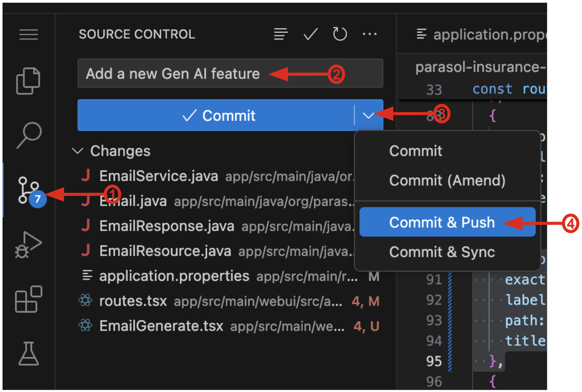
Task: Open the Testing flask icon
Action: pos(29,354)
